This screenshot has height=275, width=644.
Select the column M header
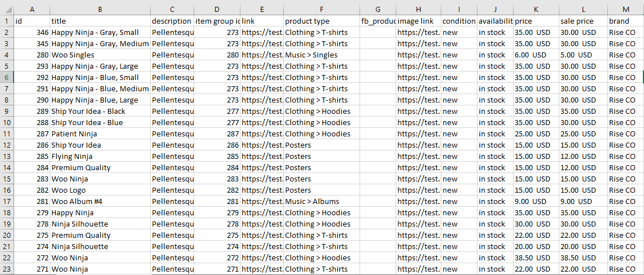(x=625, y=9)
